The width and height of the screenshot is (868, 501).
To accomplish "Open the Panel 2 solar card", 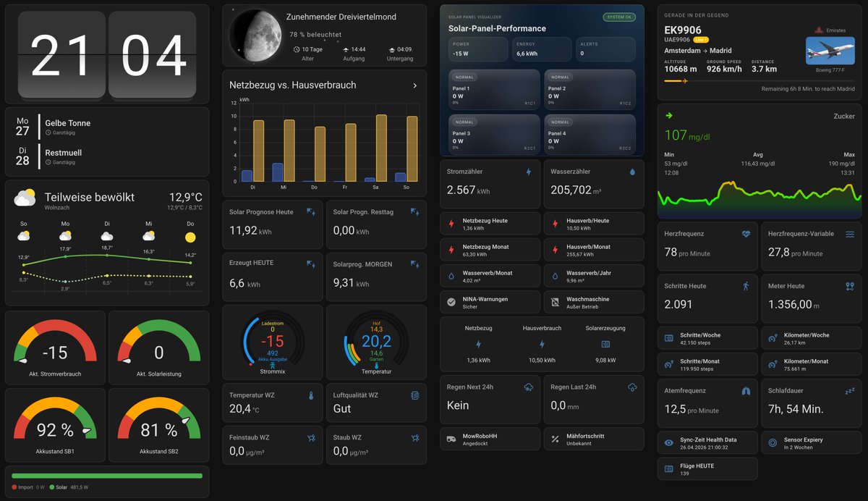I will 590,89.
